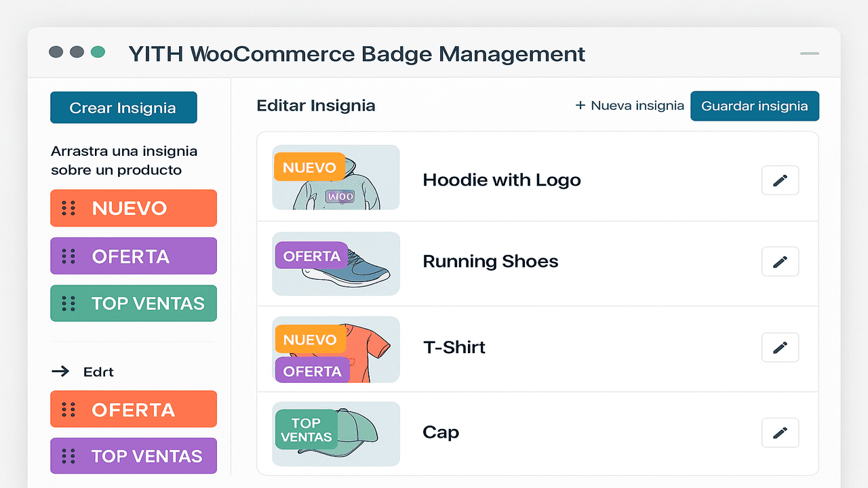Select the T-Shirt product name
Image resolution: width=868 pixels, height=488 pixels.
tap(454, 347)
